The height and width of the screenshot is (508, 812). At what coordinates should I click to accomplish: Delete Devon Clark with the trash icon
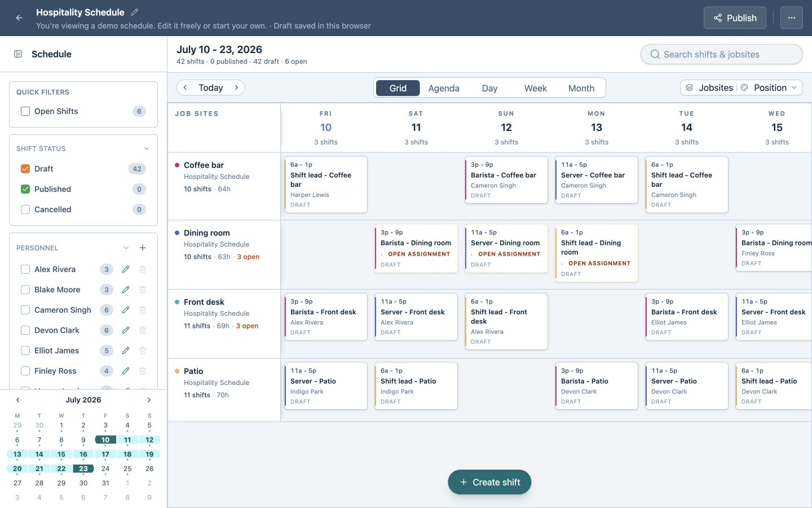pos(143,330)
